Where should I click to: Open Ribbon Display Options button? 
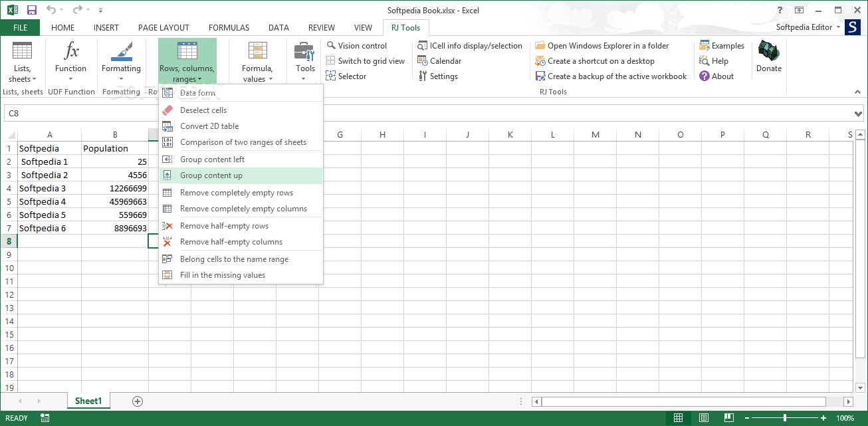click(800, 10)
